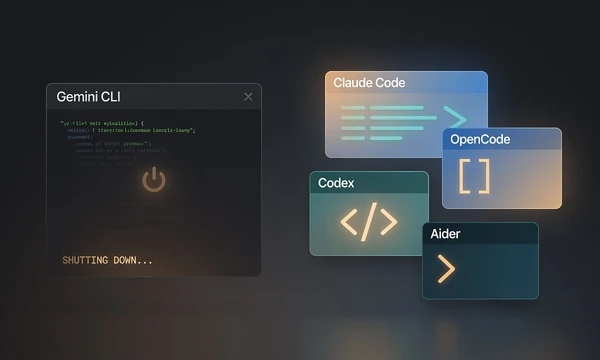Click the chevron prompt icon in Aider
The width and height of the screenshot is (600, 360).
click(x=446, y=269)
